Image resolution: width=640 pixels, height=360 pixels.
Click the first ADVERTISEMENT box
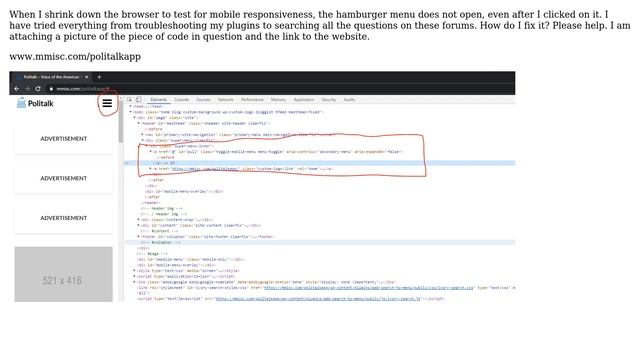tap(64, 139)
